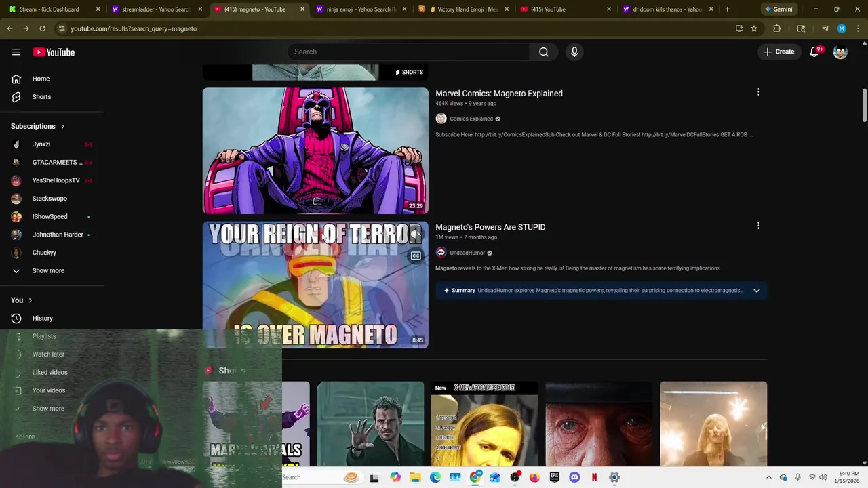Switch to Stream - Kick Dashboard tab
Screen dimensions: 868x488
[55, 9]
